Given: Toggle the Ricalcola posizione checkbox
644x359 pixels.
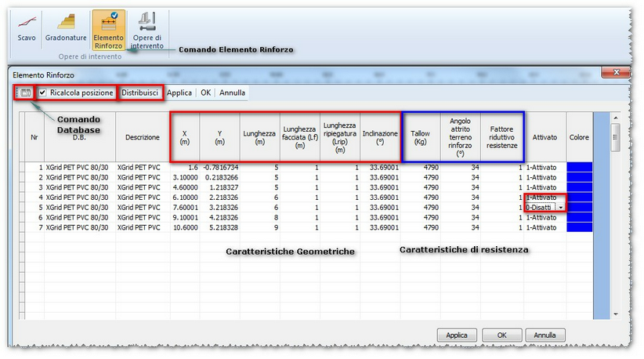Looking at the screenshot, I should click(x=42, y=92).
